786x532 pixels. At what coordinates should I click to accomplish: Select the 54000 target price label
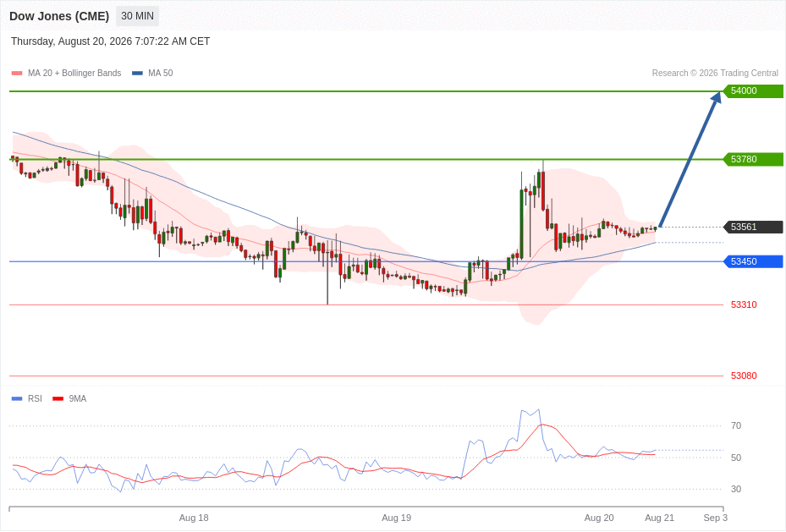click(x=753, y=90)
